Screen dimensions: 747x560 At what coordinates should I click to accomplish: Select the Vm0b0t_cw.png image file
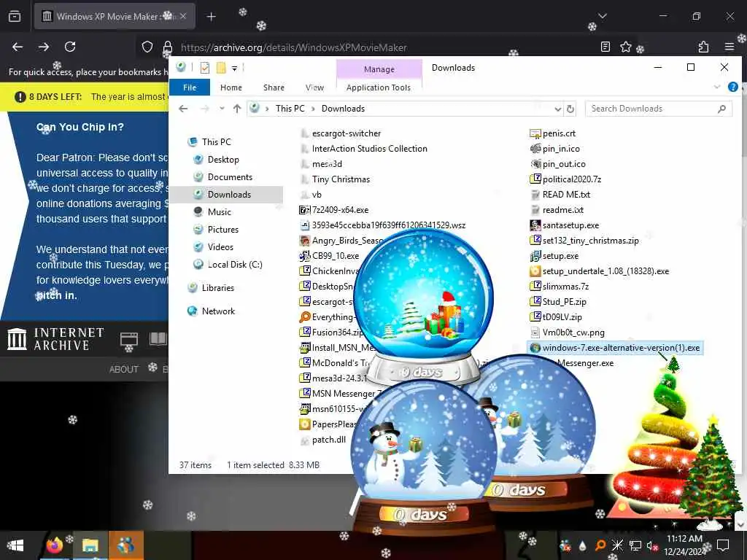573,332
